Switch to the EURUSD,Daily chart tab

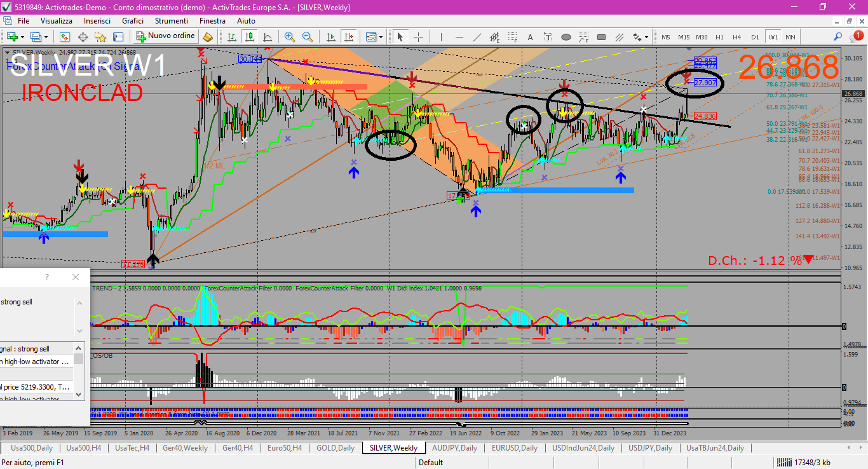click(x=515, y=448)
